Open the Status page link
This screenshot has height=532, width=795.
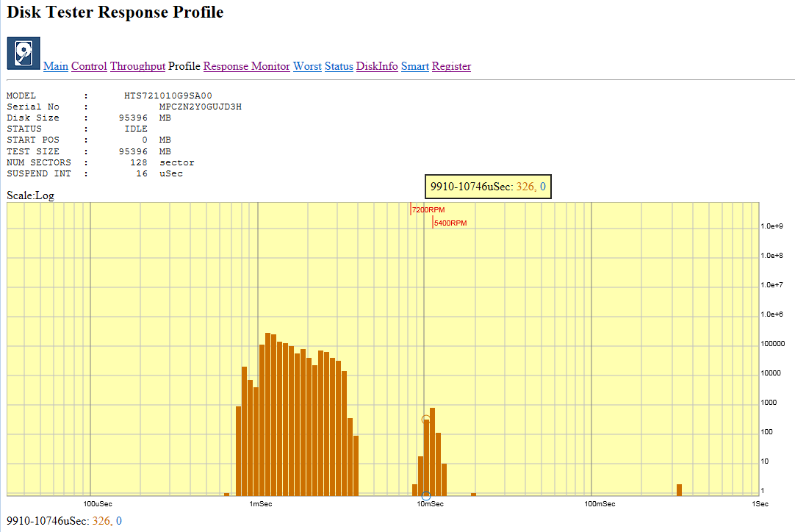pos(339,66)
